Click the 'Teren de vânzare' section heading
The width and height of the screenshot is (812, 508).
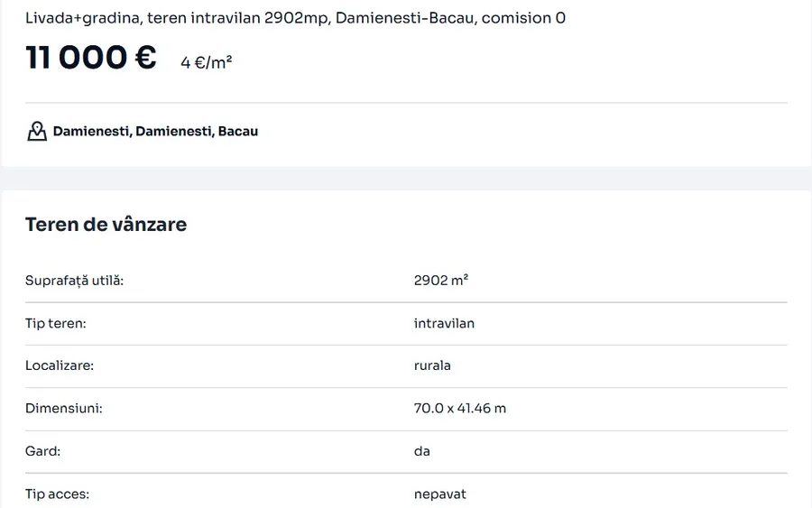(106, 225)
